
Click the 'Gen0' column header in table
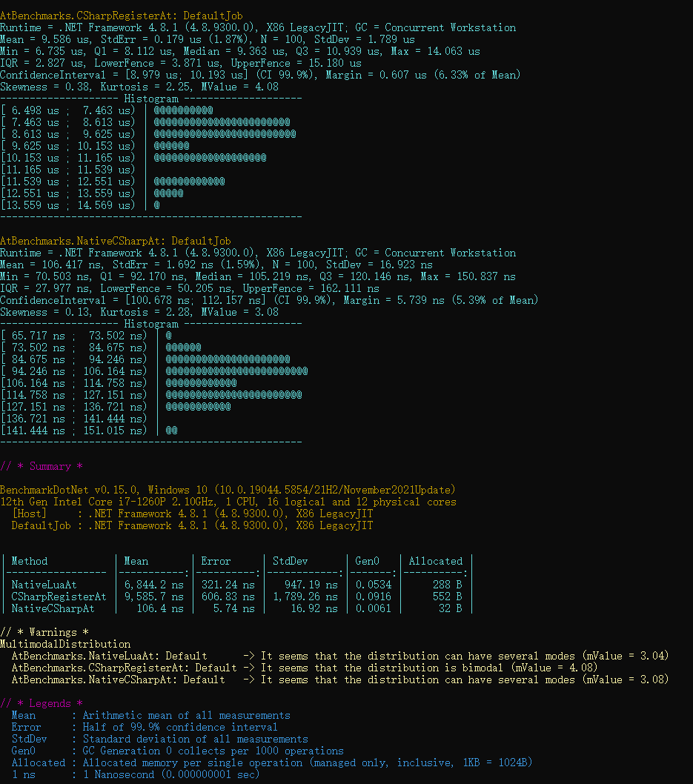[368, 562]
